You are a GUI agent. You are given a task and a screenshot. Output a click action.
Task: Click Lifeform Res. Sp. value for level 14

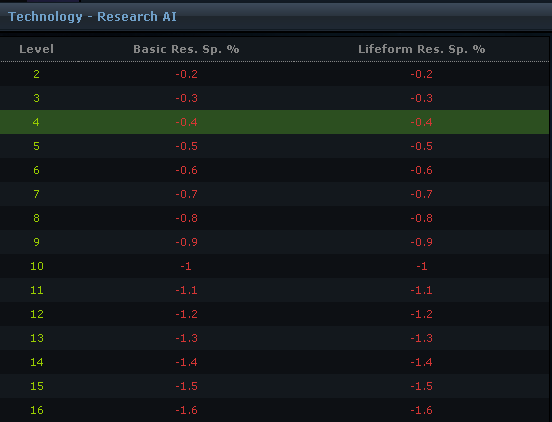(421, 362)
